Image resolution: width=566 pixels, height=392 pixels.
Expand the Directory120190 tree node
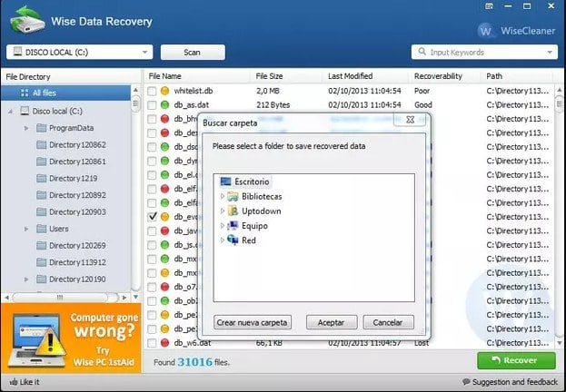click(26, 279)
